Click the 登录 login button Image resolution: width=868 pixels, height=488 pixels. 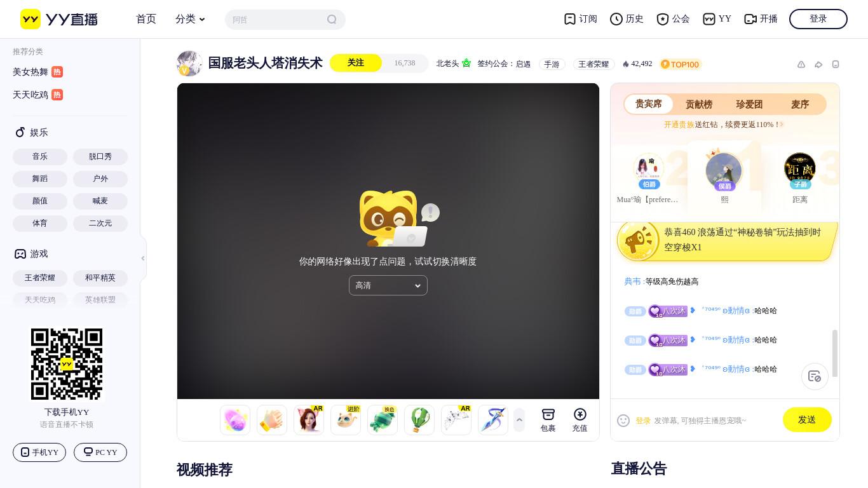click(818, 19)
